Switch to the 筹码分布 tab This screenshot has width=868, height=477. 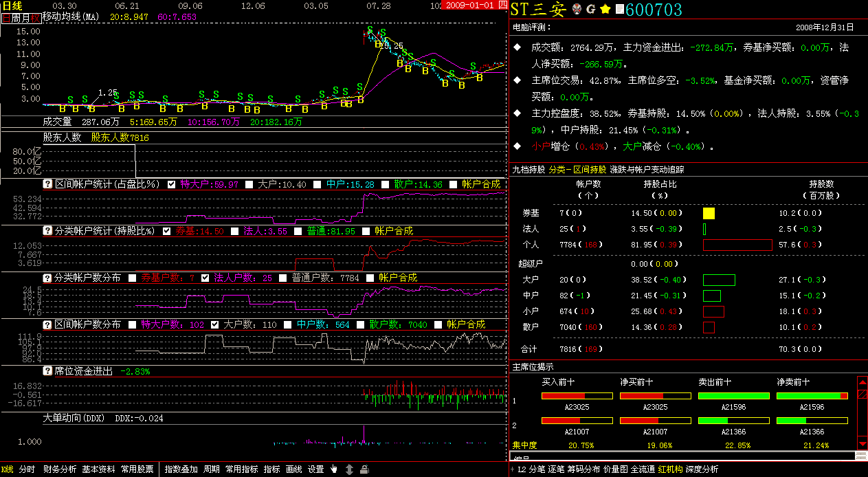tap(586, 469)
